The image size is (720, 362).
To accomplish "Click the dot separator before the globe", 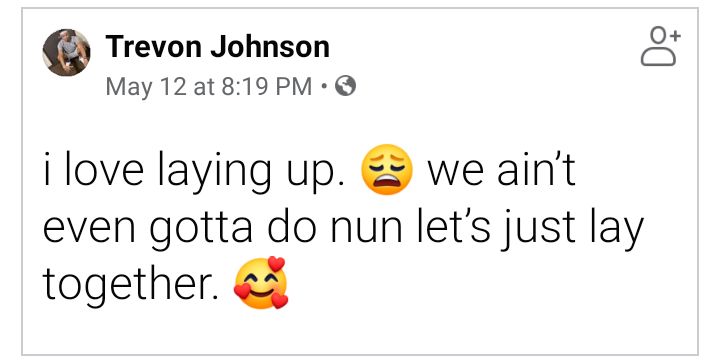I will pos(324,86).
